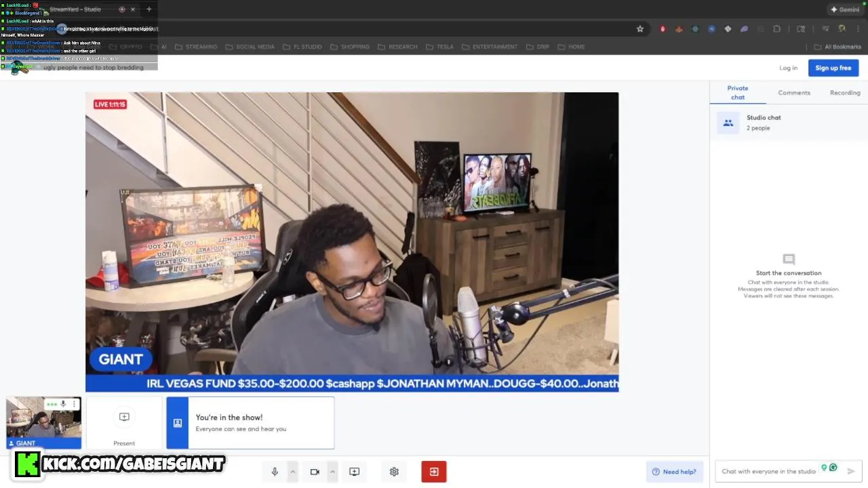Open the HOME bookmarks folder

point(571,47)
